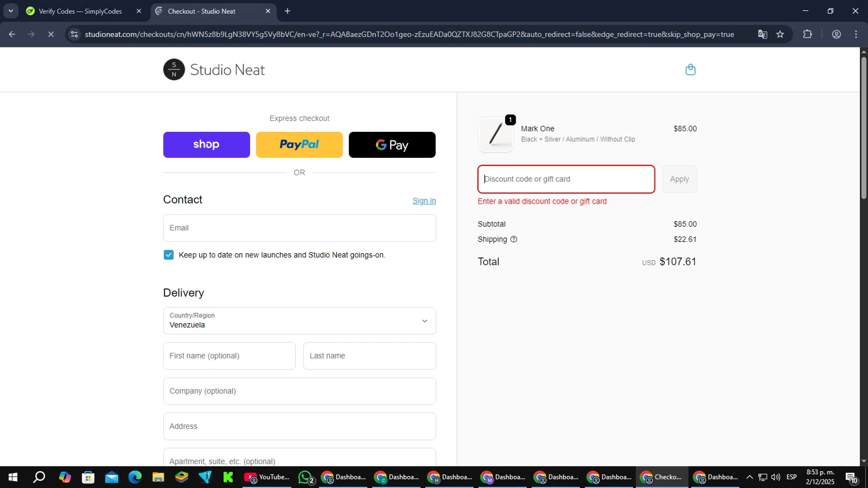Open Microsoft Store from taskbar
Screen dimensions: 868x488
pyautogui.click(x=88, y=477)
